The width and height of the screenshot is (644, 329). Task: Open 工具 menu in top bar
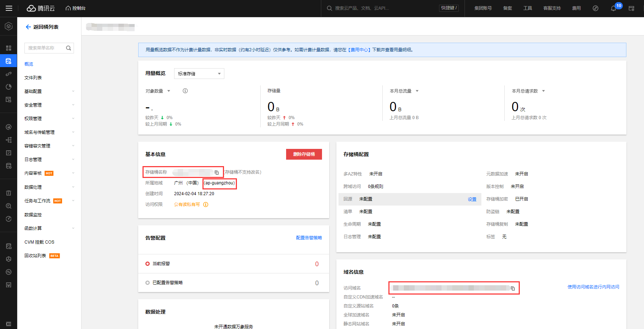coord(528,8)
